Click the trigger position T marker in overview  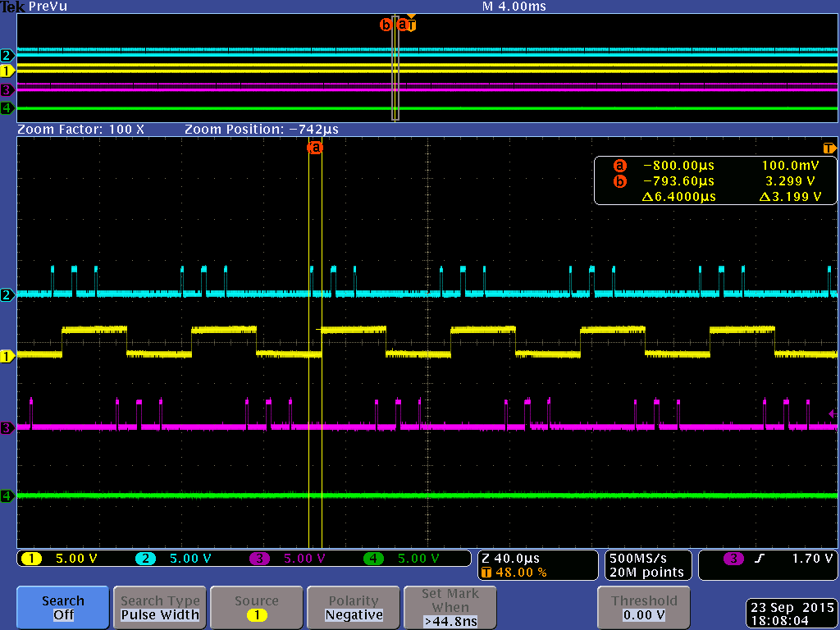(x=412, y=25)
